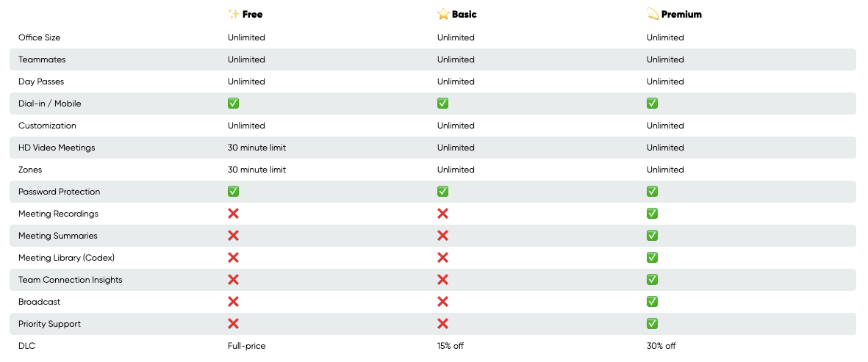Select the Free plan column header
This screenshot has width=868, height=362.
pos(252,14)
